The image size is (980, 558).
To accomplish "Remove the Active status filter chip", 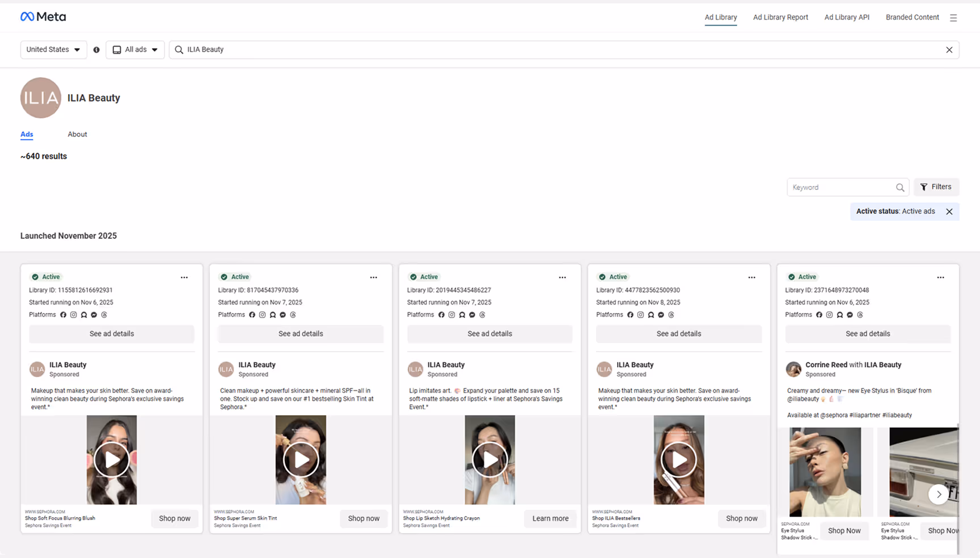I will point(949,212).
